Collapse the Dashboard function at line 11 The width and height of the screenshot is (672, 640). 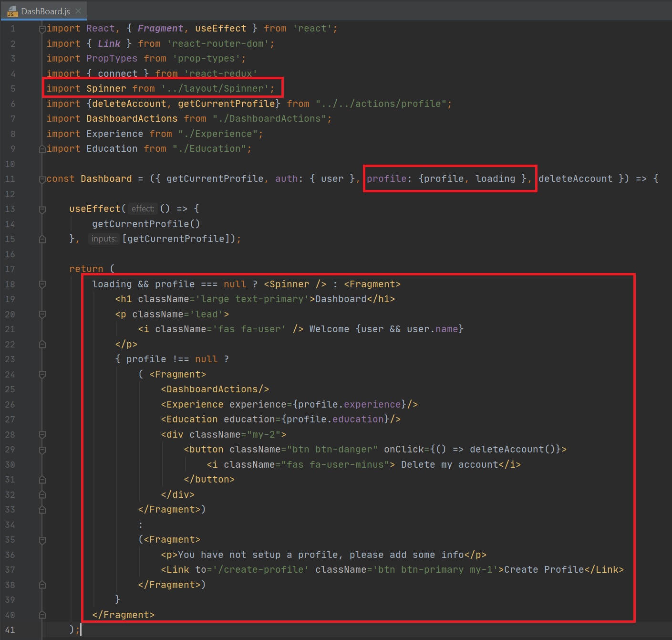tap(42, 179)
